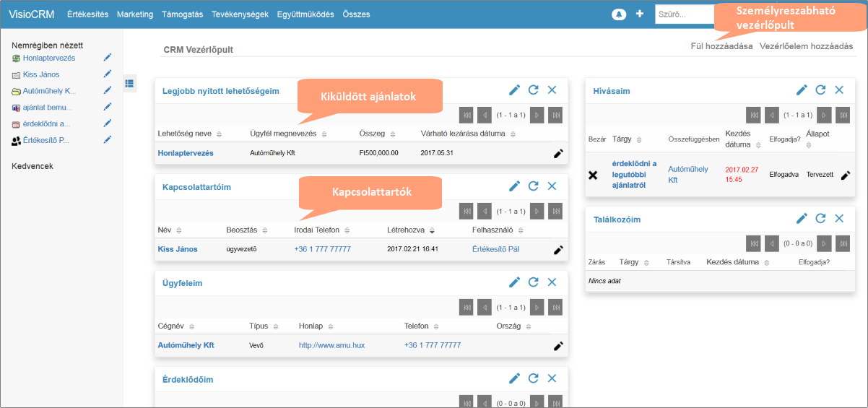Close the Ügyfeleim dashlet
This screenshot has width=868, height=408.
pyautogui.click(x=552, y=282)
